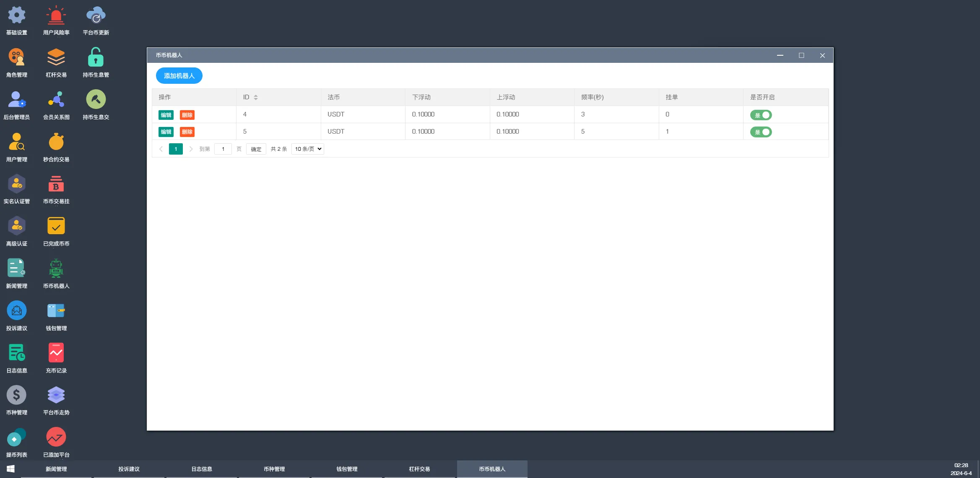Viewport: 980px width, 478px height.
Task: Click the 删除 button for robot ID 5
Action: [187, 132]
